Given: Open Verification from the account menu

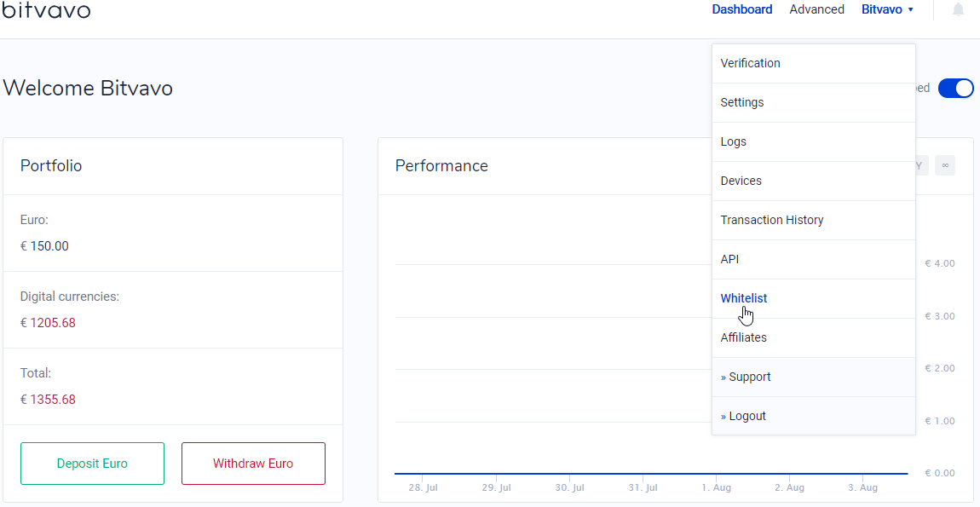Looking at the screenshot, I should click(750, 63).
